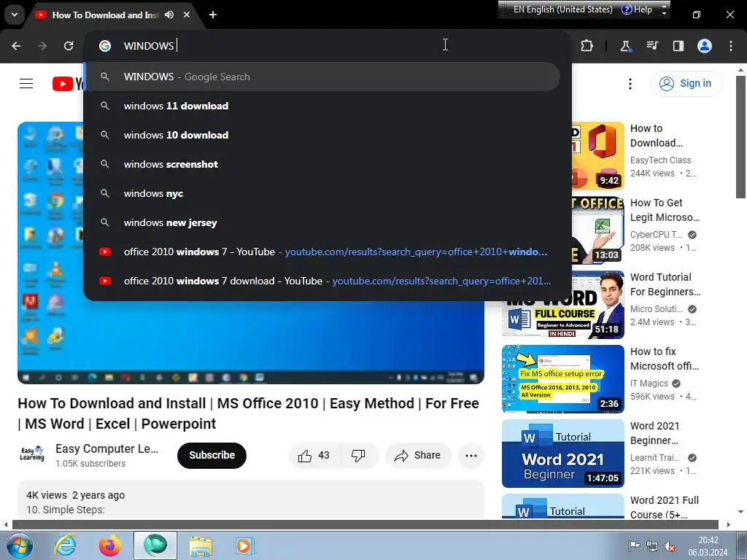
Task: Share the video
Action: click(x=418, y=455)
